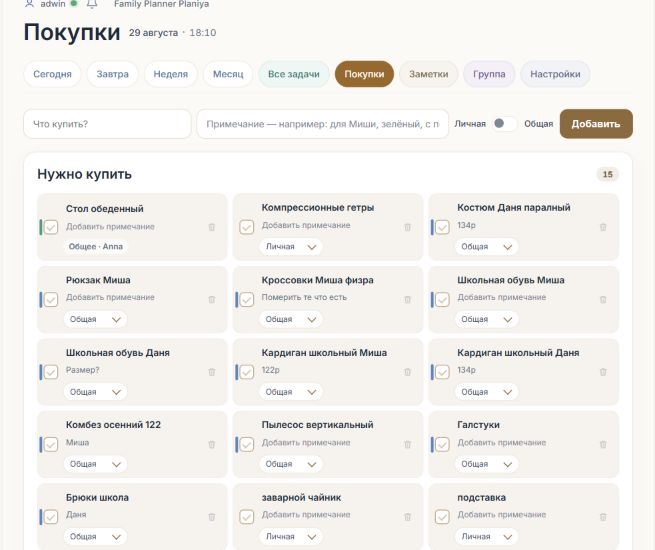Click the 'Общее · Anna' tag
The image size is (655, 550).
[96, 246]
